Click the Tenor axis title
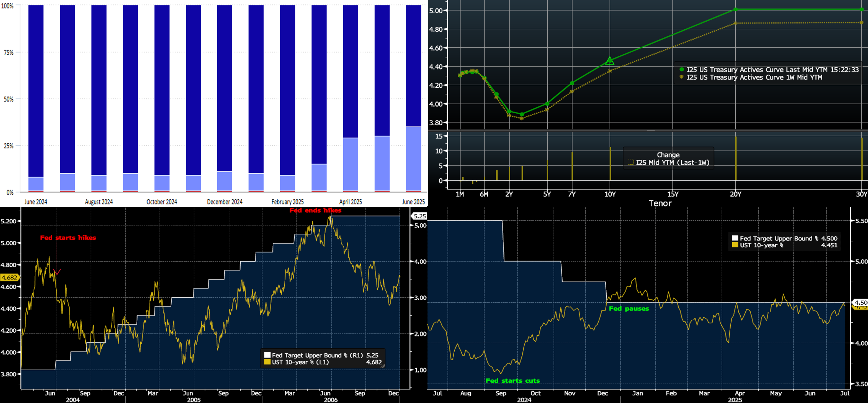 point(660,203)
